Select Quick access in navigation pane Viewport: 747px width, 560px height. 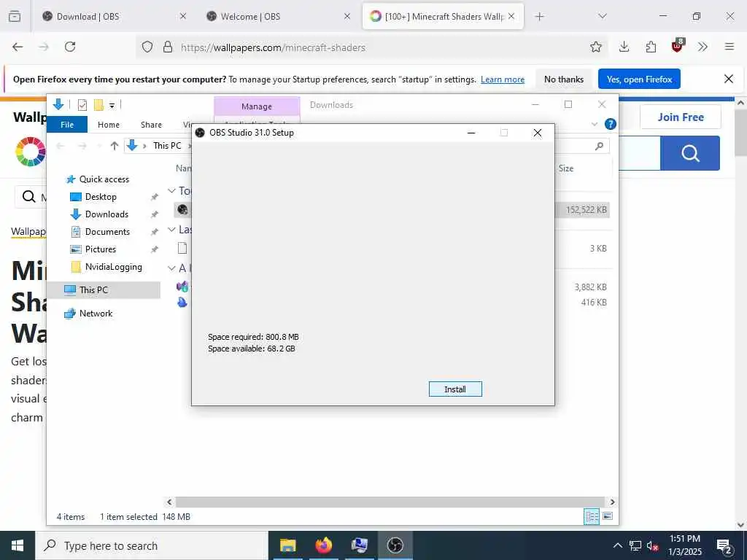tap(104, 179)
